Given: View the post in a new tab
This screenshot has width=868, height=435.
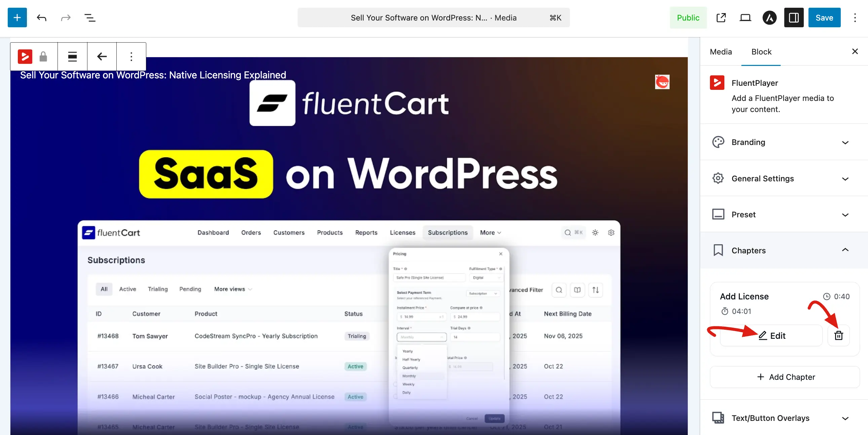Looking at the screenshot, I should 721,17.
